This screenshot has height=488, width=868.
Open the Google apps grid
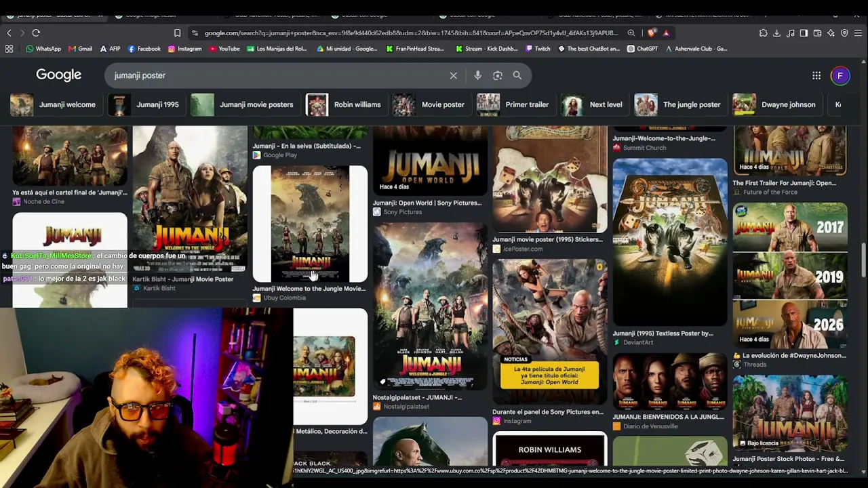816,75
